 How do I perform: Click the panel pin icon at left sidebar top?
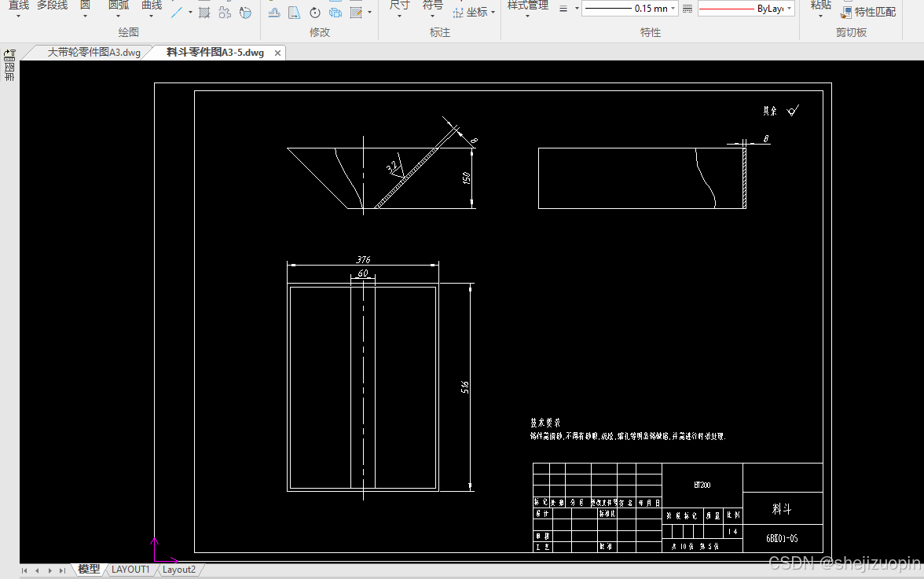point(9,55)
